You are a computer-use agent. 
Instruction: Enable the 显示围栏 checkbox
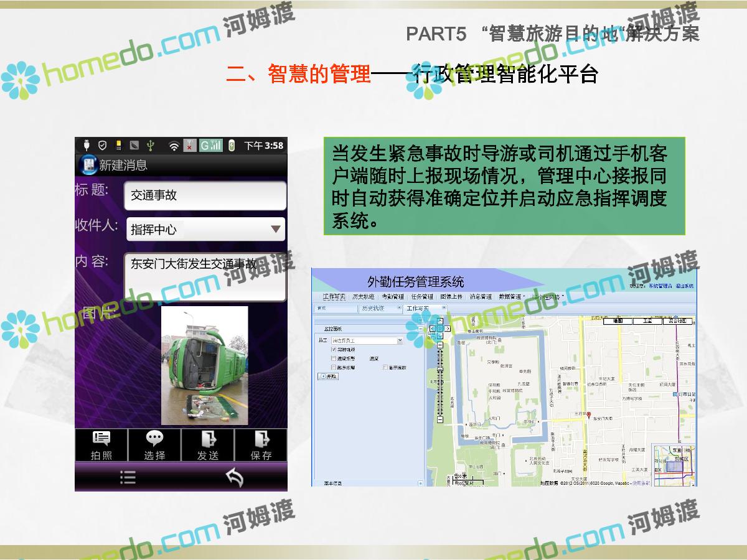(385, 367)
